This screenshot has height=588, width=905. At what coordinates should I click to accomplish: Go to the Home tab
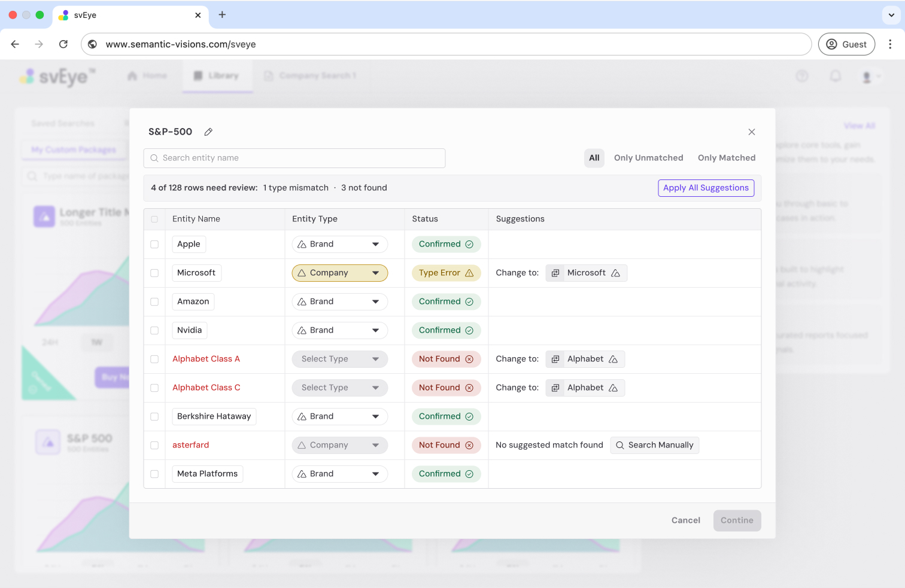click(x=147, y=76)
